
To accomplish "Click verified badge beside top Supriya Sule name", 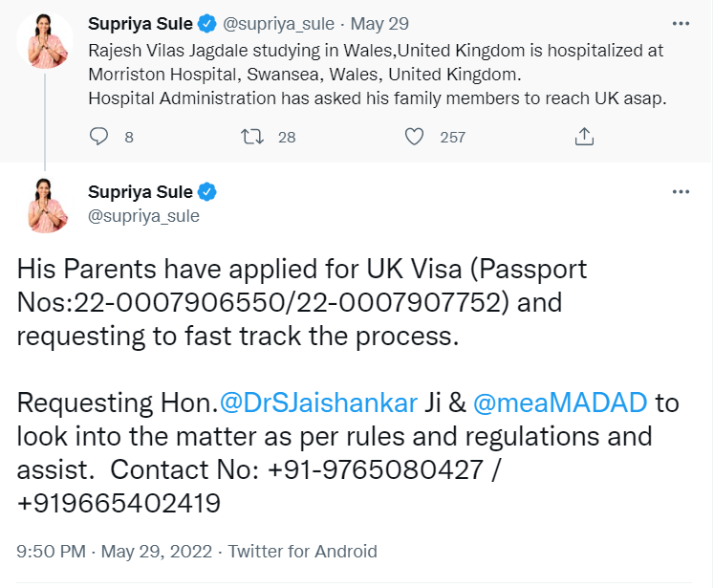I will (208, 23).
